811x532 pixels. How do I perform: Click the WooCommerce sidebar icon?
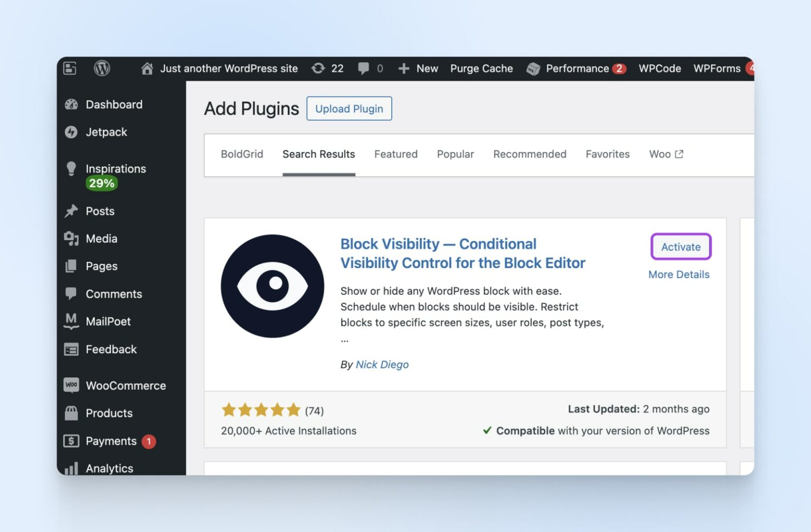(71, 385)
